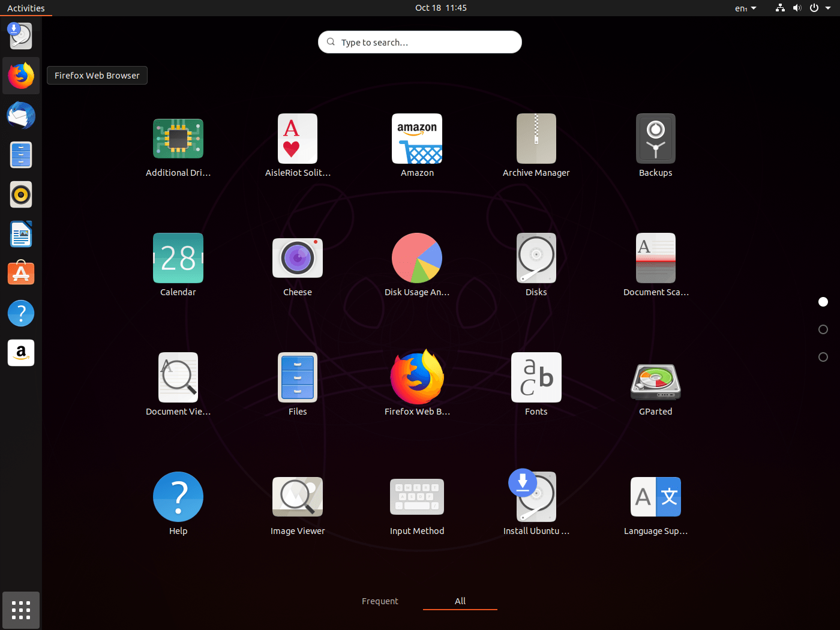Go to second page of apps

pos(823,329)
